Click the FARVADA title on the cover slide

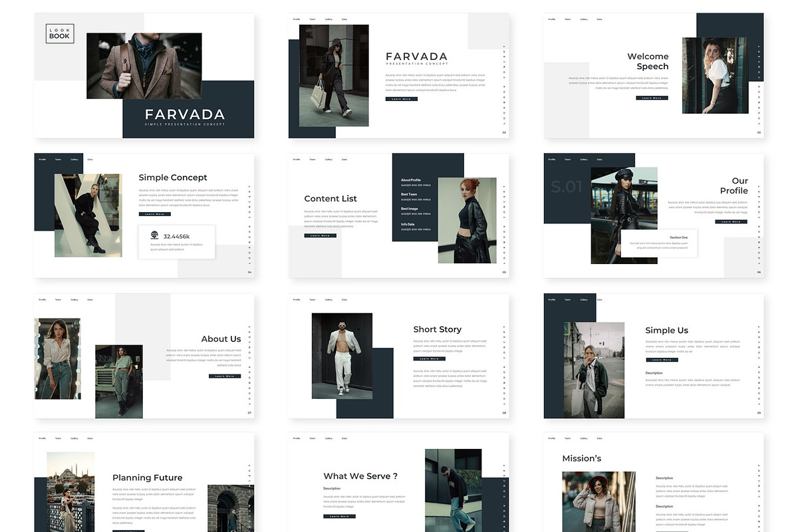[x=185, y=114]
